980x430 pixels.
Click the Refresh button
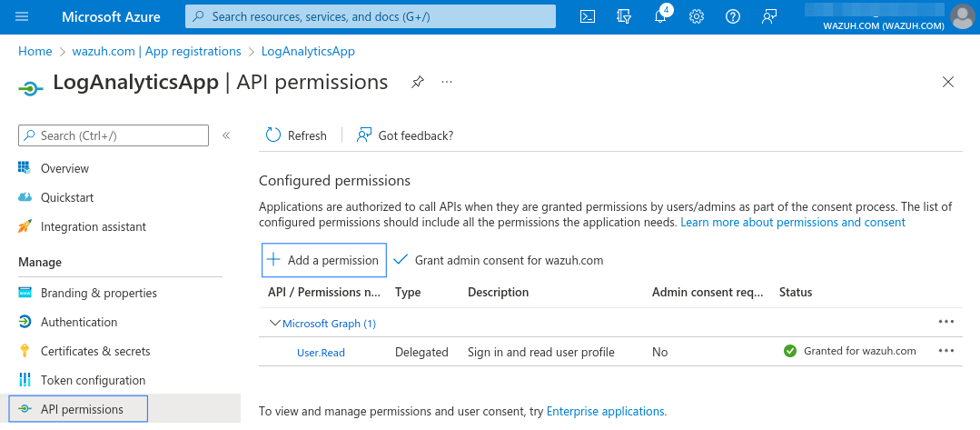coord(296,135)
